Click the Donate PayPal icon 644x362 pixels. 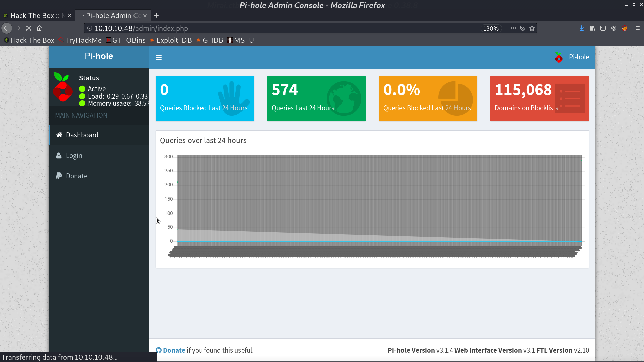(x=59, y=176)
